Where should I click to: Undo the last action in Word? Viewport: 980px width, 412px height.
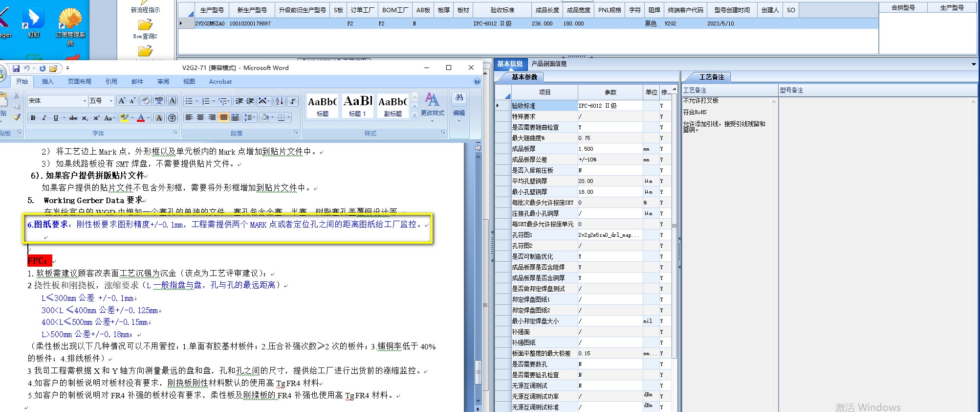[27, 68]
